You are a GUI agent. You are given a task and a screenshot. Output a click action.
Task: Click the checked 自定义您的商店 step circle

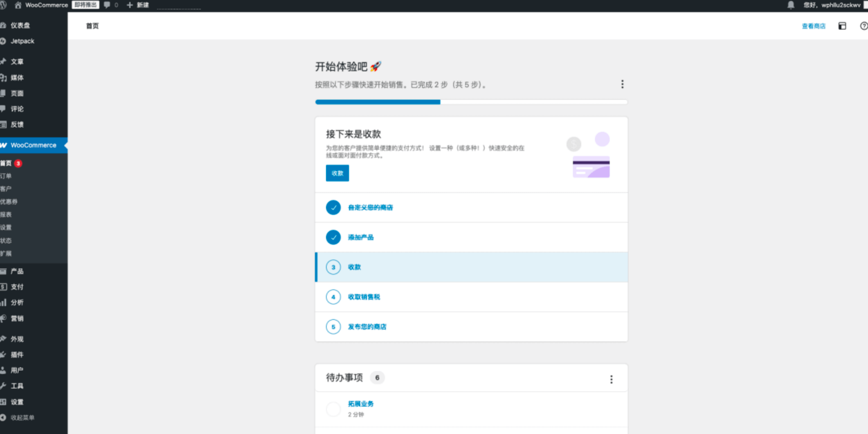pyautogui.click(x=333, y=207)
